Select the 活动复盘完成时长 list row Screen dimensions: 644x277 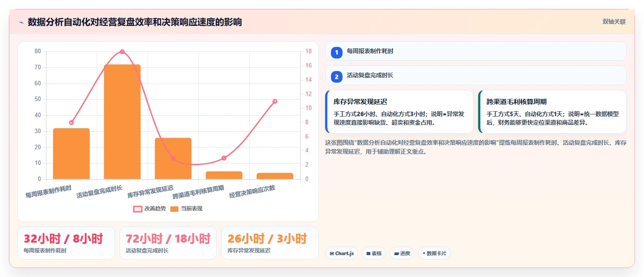tap(476, 76)
